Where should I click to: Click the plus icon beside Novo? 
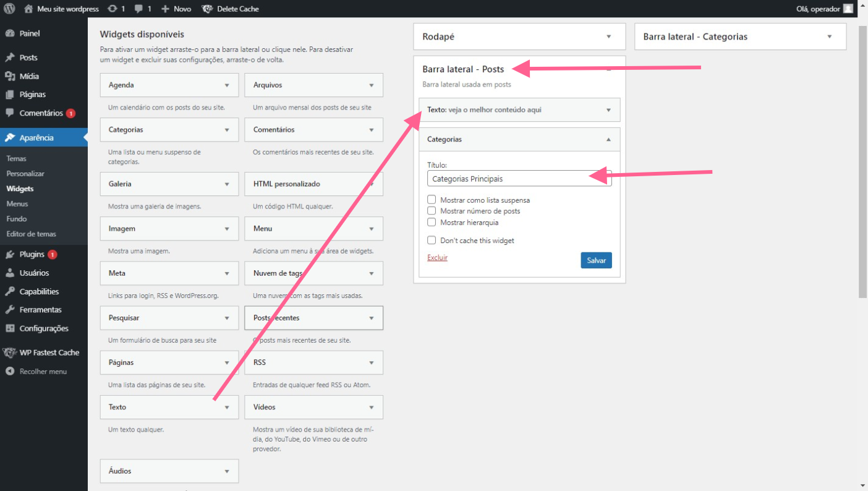pos(165,9)
